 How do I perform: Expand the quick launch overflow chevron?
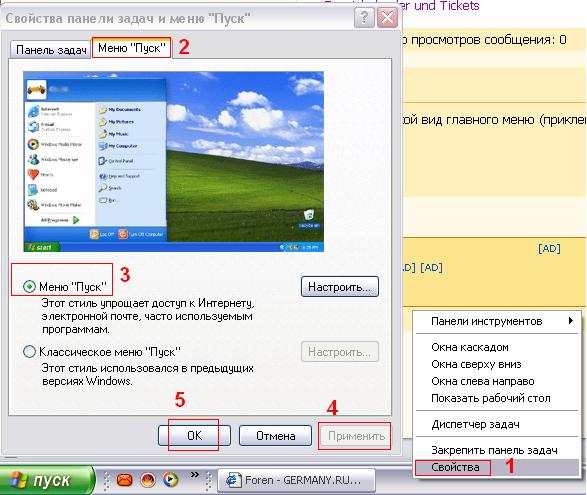click(x=194, y=475)
